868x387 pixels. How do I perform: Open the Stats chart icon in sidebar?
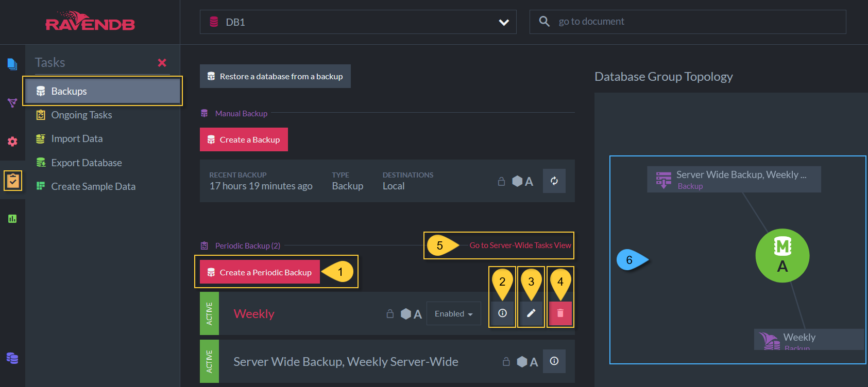12,219
